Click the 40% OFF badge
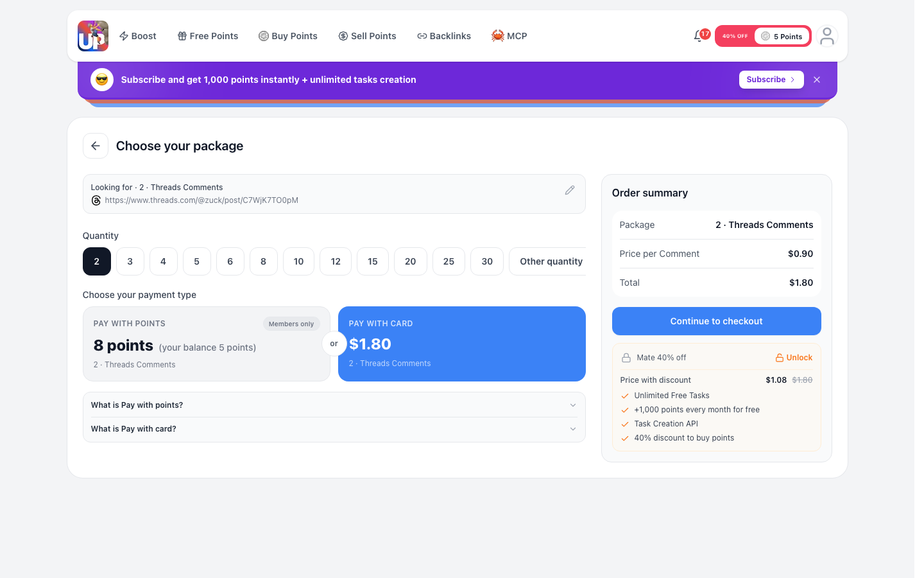 click(735, 37)
